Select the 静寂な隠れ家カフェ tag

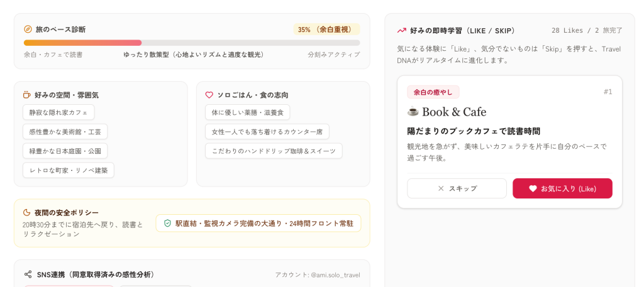tap(58, 112)
